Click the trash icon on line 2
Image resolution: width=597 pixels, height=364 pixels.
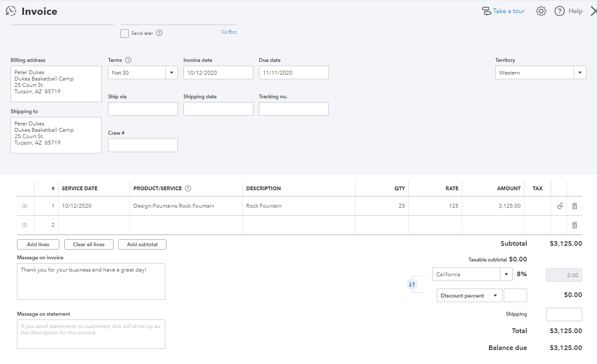[x=575, y=225]
